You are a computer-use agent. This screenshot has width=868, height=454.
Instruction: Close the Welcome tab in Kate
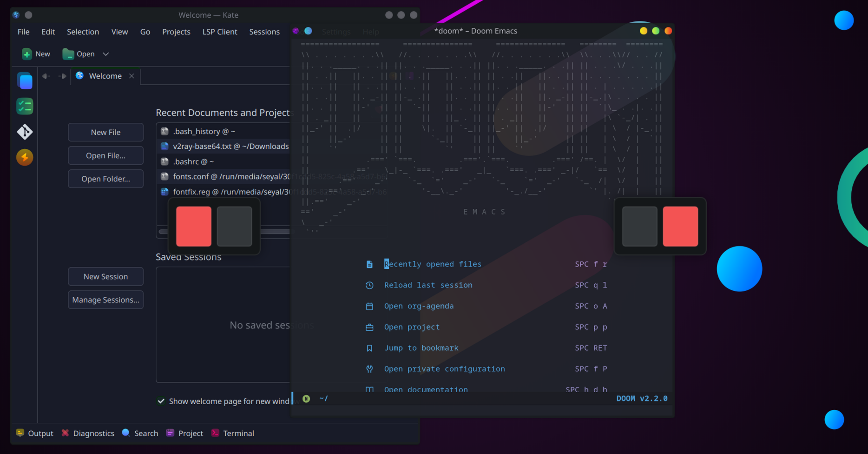[x=132, y=76]
